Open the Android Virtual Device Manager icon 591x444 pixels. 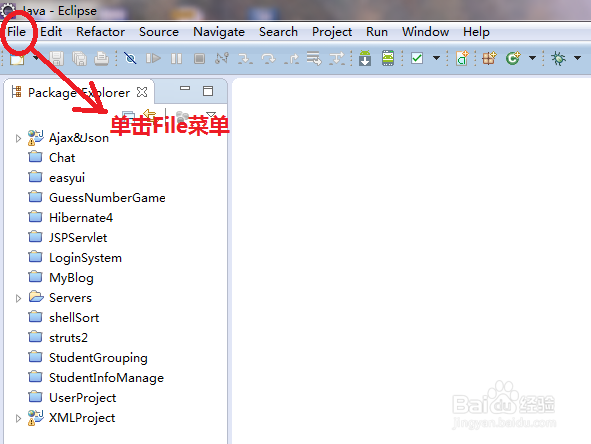click(x=388, y=58)
